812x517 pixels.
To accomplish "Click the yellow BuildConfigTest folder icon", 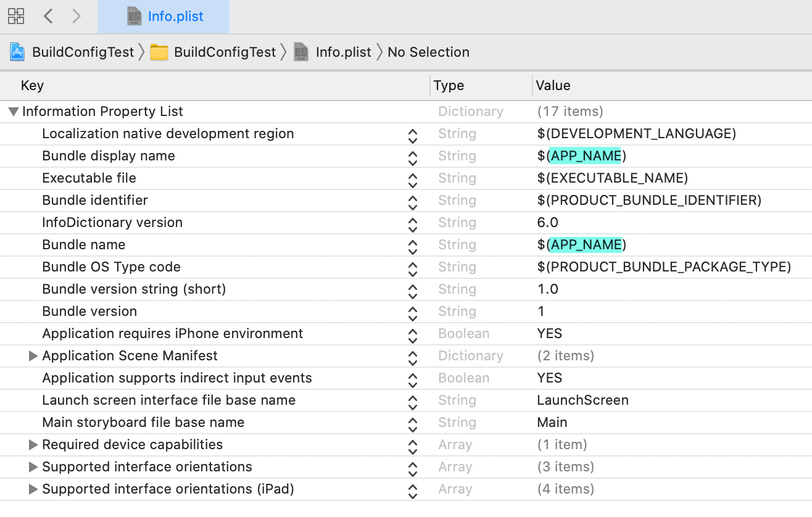I will [159, 52].
